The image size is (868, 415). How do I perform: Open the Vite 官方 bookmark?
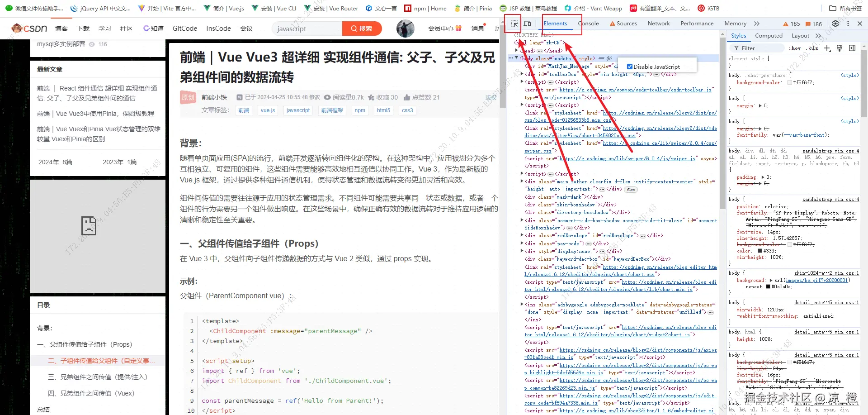(x=167, y=8)
